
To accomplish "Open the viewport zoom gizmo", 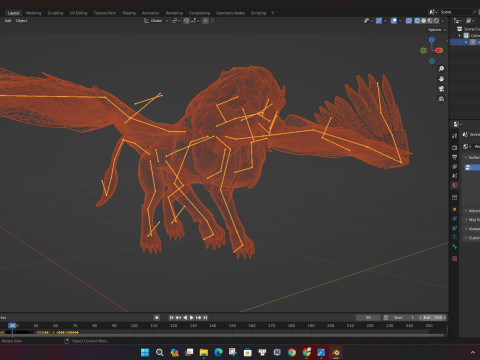I will tap(441, 68).
